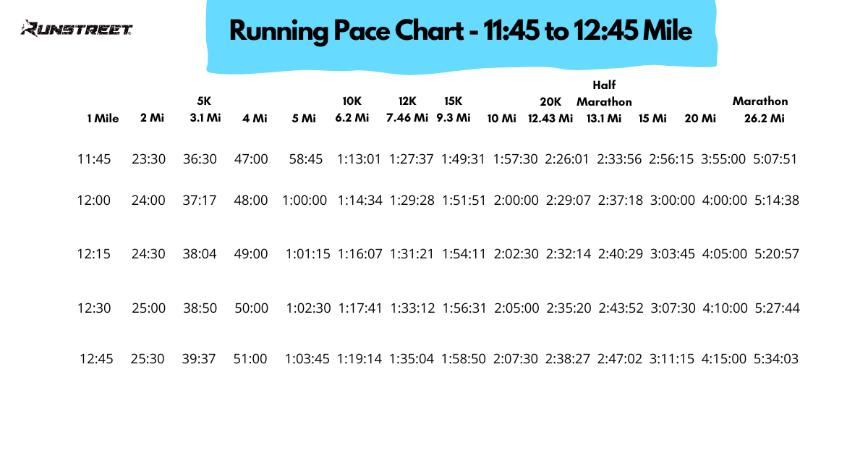Select the 38:50 5K time
The width and height of the screenshot is (868, 456).
click(200, 308)
